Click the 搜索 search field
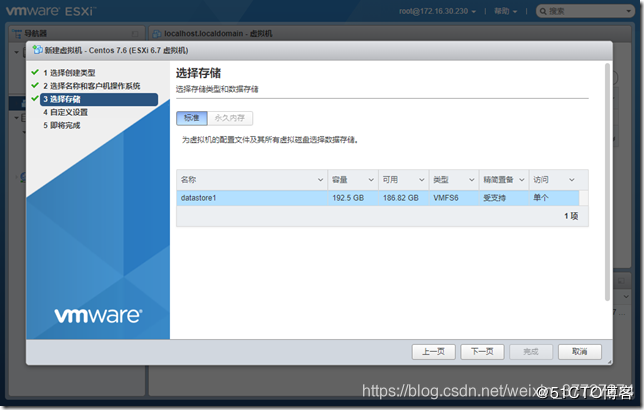Screen dimensions: 644x410 [x=585, y=11]
